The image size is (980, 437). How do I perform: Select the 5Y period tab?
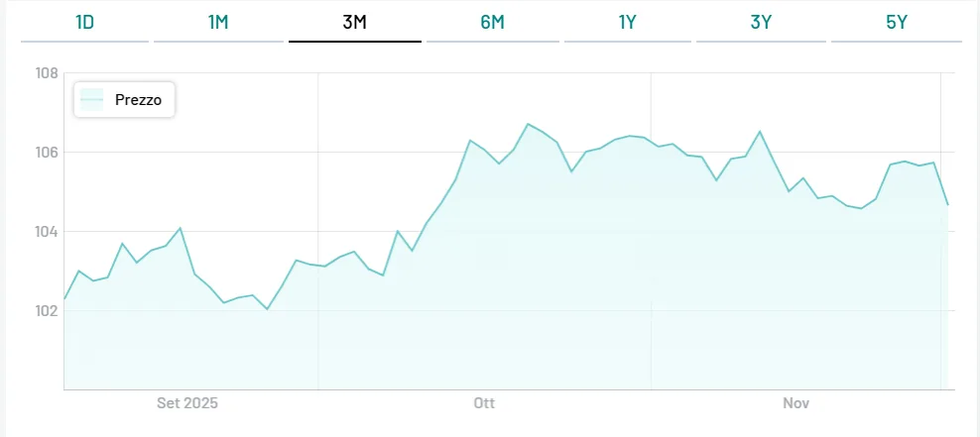tap(896, 22)
